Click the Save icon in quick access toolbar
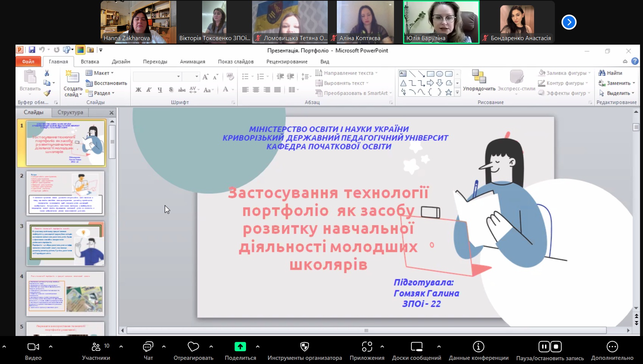The height and width of the screenshot is (364, 643). click(x=32, y=50)
